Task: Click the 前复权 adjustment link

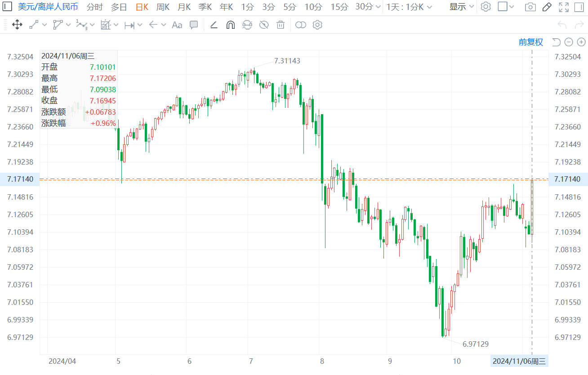Action: (530, 42)
